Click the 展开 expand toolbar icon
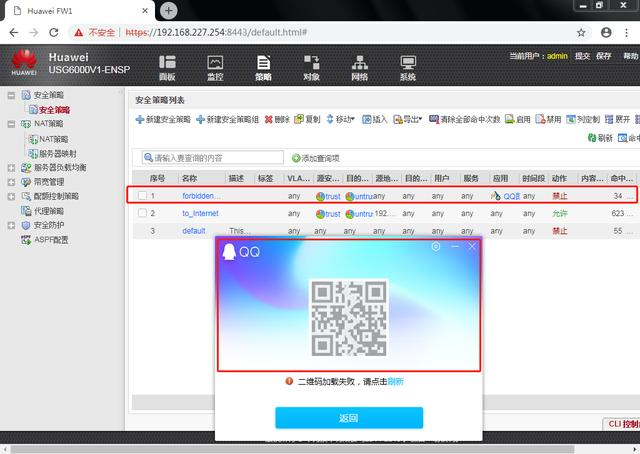Viewport: 640px width, 454px height. 609,119
